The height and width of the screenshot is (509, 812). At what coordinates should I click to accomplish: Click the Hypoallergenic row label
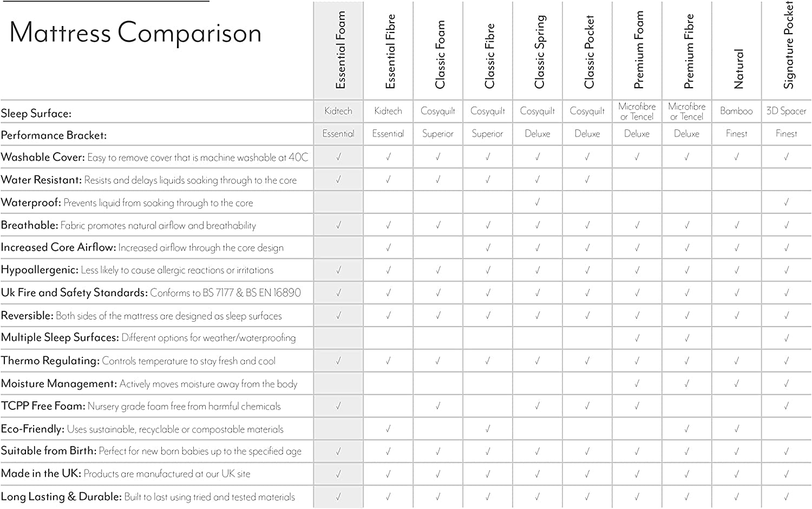(x=40, y=270)
